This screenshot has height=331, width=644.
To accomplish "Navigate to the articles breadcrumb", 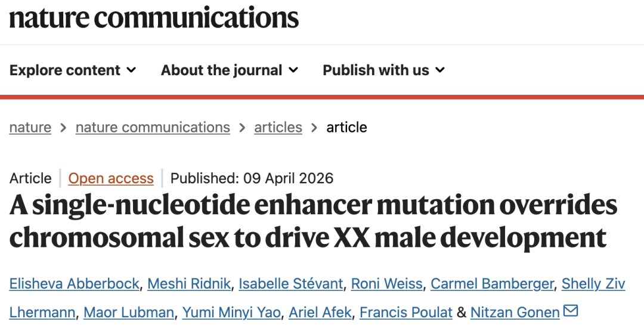I will click(278, 127).
